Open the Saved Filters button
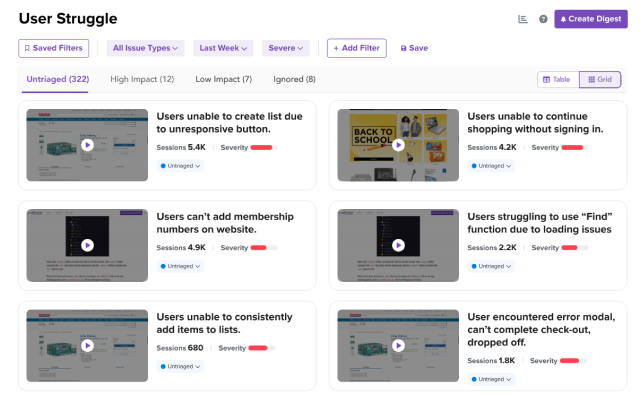 tap(53, 48)
